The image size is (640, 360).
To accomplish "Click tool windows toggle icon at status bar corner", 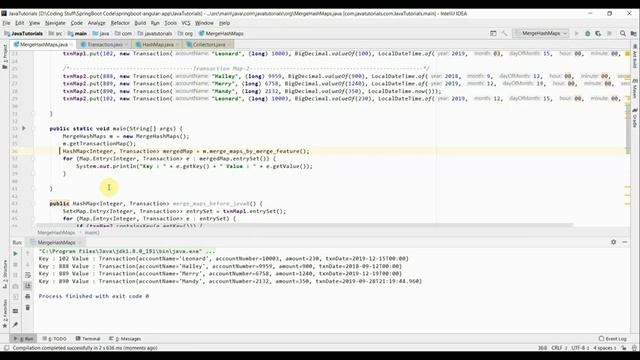I will click(7, 348).
